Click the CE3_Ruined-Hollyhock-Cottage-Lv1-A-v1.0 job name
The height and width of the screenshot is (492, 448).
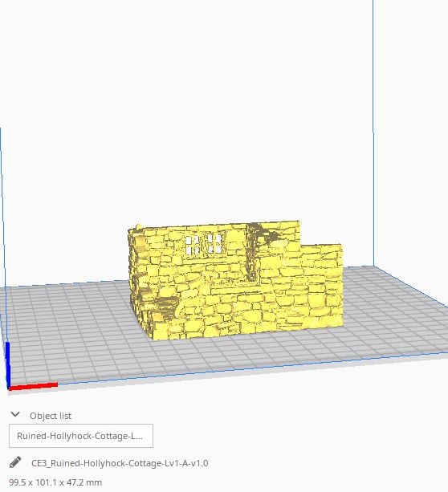pos(120,463)
